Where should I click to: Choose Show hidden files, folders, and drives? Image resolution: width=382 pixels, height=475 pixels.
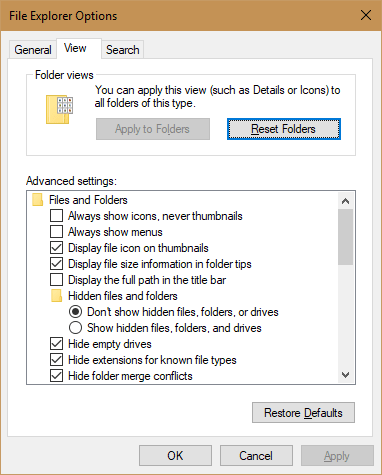76,328
